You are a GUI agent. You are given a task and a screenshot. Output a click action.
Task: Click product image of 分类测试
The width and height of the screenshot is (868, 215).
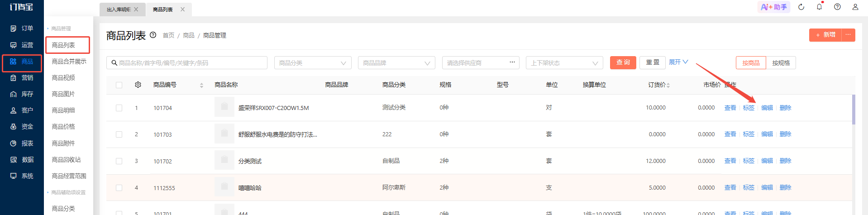(224, 160)
